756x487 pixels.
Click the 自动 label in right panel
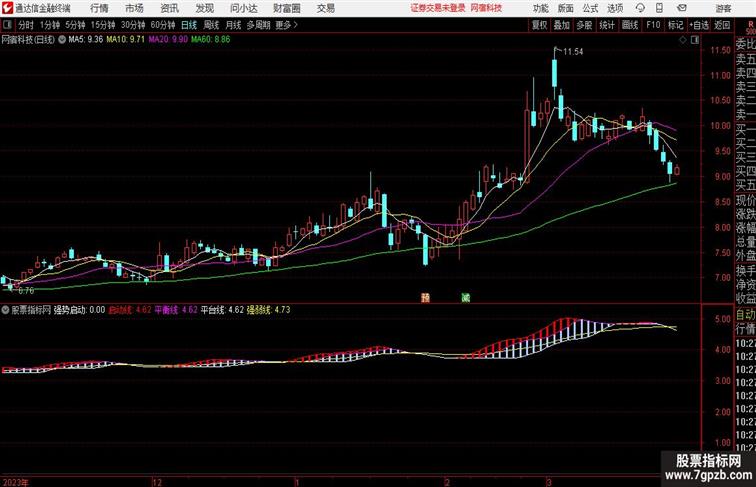745,315
